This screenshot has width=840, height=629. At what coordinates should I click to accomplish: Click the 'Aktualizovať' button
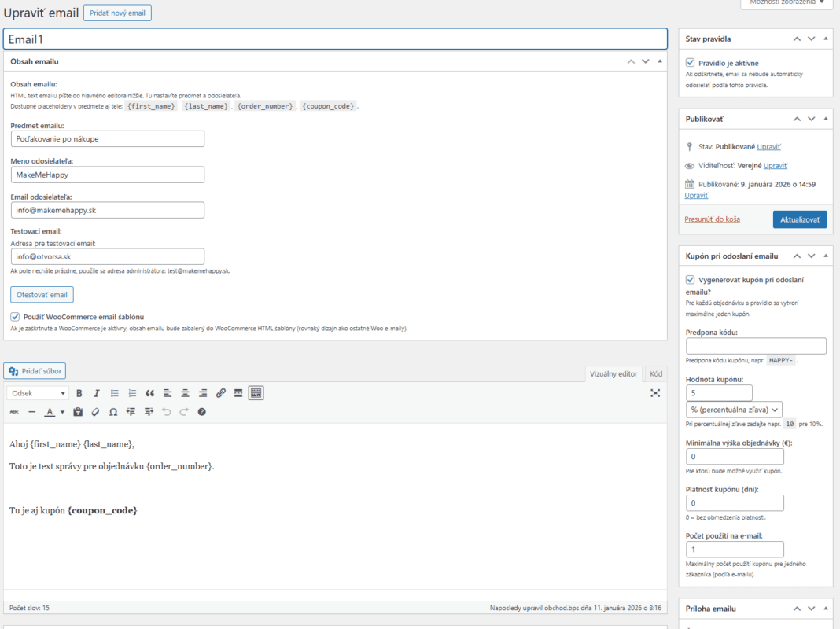coord(799,219)
